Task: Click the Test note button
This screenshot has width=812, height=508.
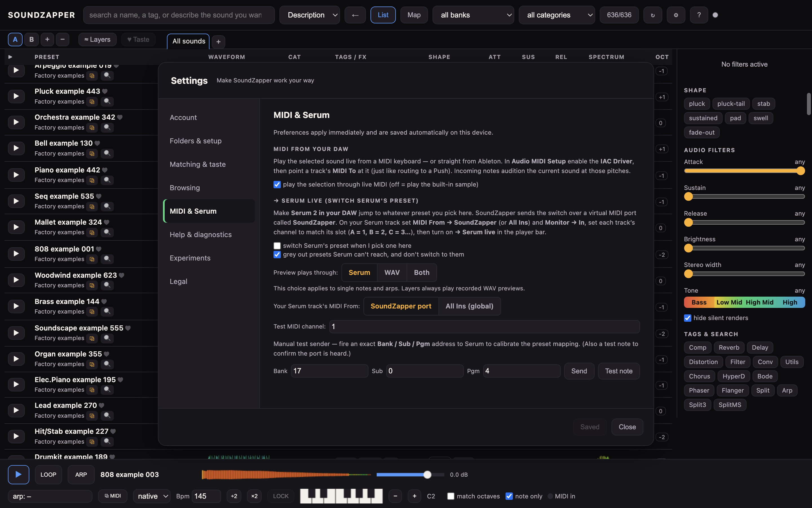Action: [x=619, y=371]
